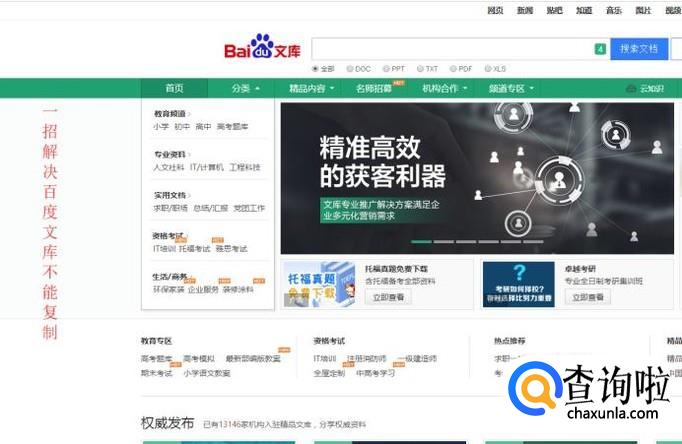Open the IT/计算机 link
Screen dimensions: 682x444
coord(207,167)
